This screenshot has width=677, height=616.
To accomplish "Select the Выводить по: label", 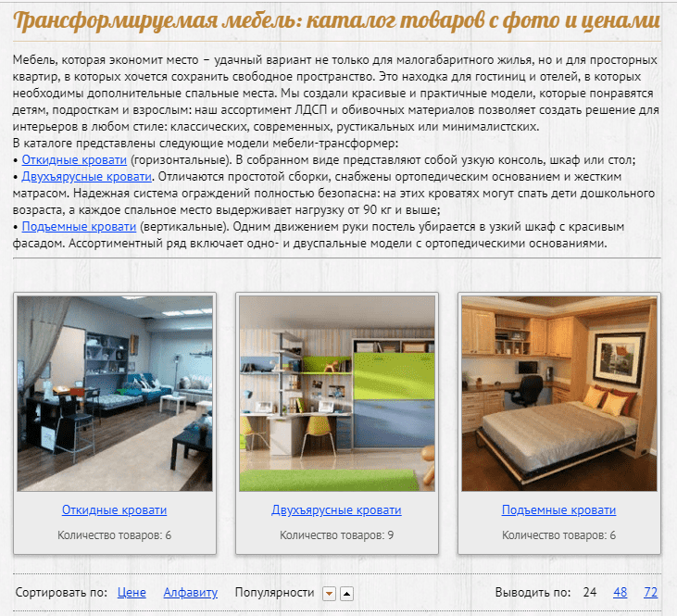I will pyautogui.click(x=533, y=592).
